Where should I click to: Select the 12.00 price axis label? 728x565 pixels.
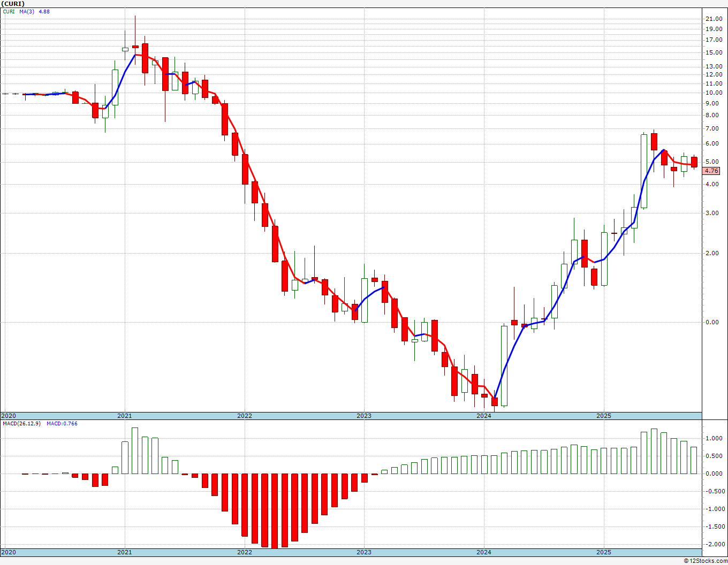714,75
